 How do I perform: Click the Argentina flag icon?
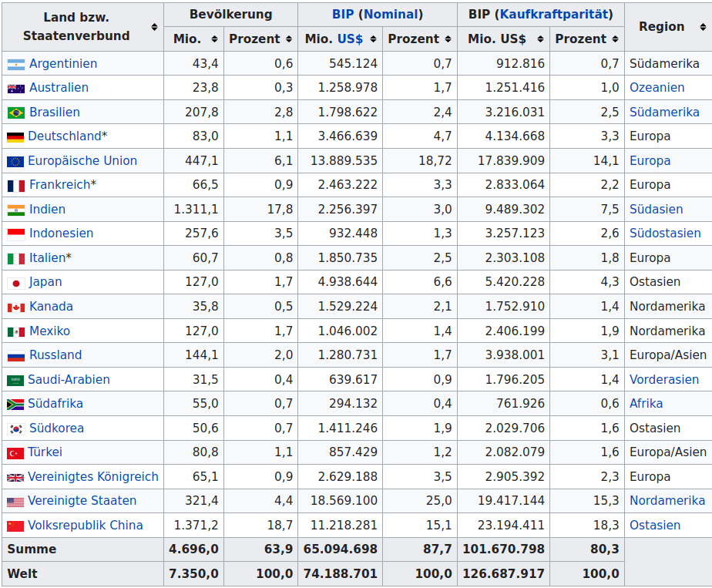point(16,64)
